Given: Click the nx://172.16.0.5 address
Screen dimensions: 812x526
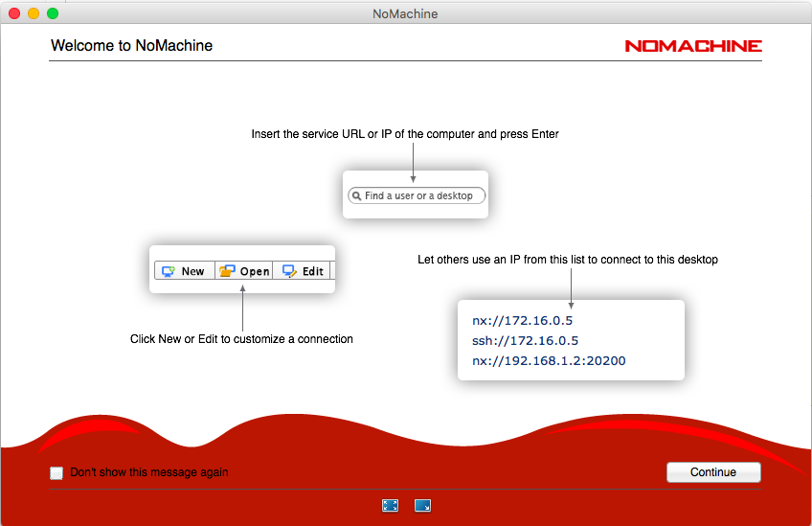Looking at the screenshot, I should click(x=522, y=320).
